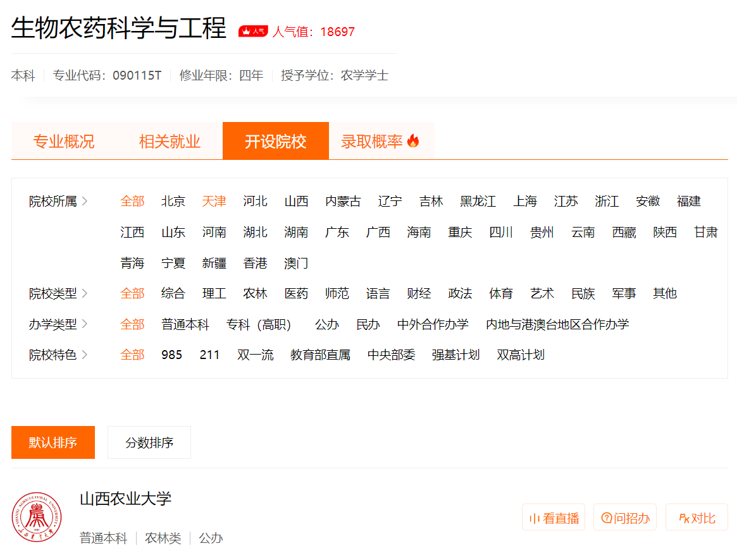Filter schools by 北京
Screen dimensions: 737x560
pyautogui.click(x=173, y=201)
